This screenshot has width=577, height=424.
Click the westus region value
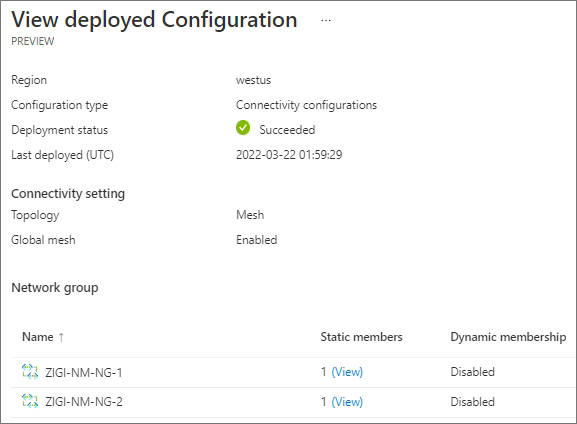pyautogui.click(x=254, y=80)
